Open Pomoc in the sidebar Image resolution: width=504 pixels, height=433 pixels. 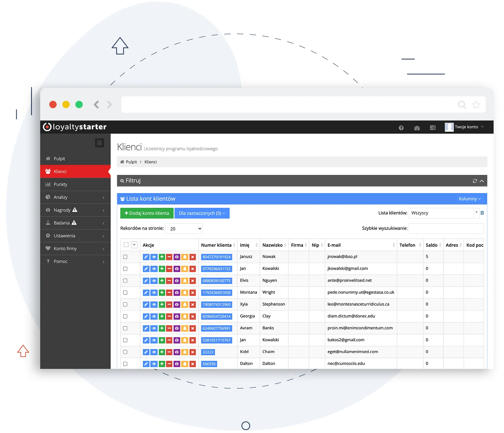tap(75, 261)
